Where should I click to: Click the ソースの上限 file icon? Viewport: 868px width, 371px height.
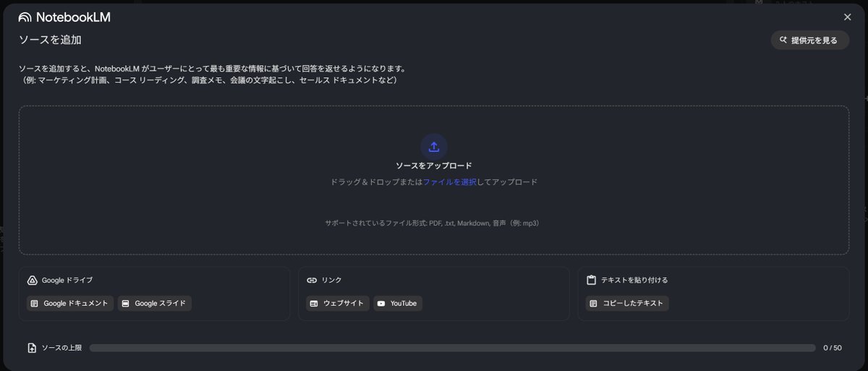(x=32, y=348)
